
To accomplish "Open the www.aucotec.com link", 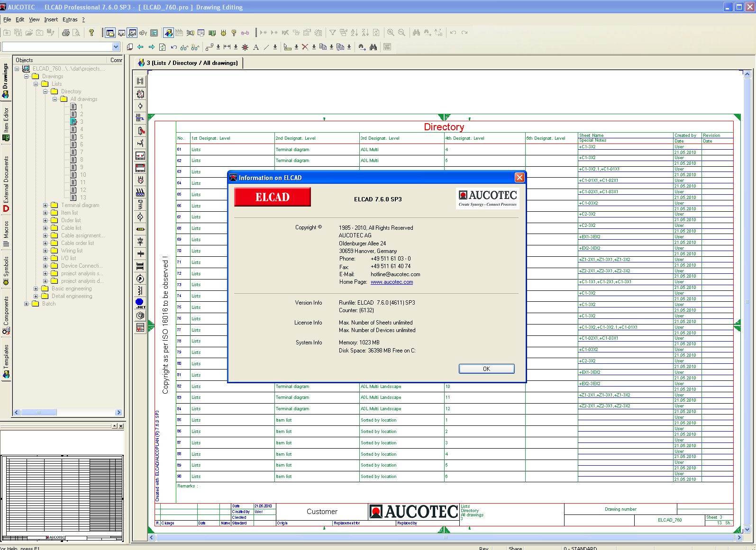I will 392,282.
